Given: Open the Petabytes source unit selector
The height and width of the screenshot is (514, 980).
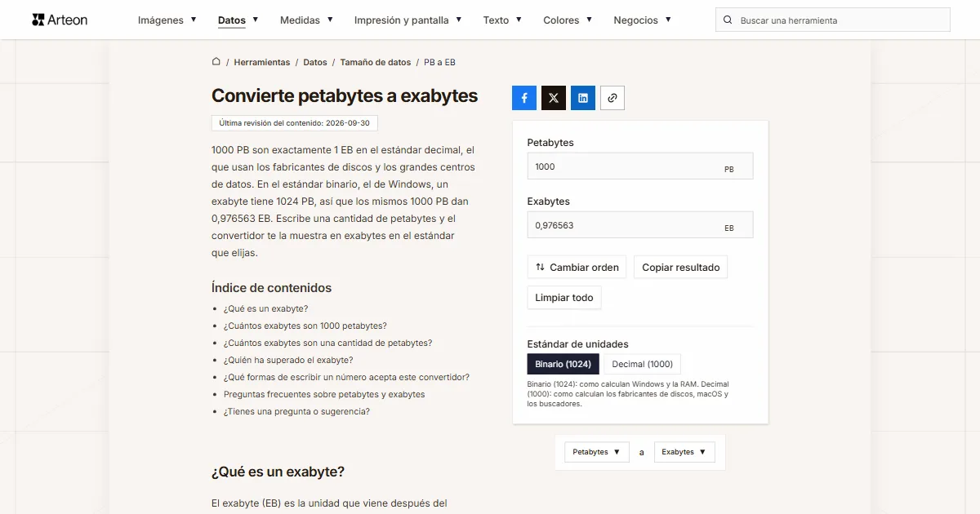Looking at the screenshot, I should point(597,452).
